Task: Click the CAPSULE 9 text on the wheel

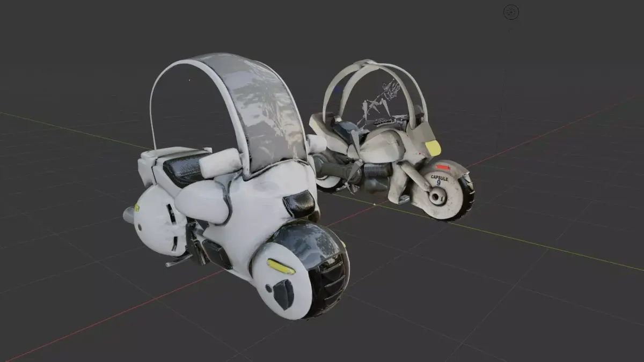Action: tap(439, 179)
